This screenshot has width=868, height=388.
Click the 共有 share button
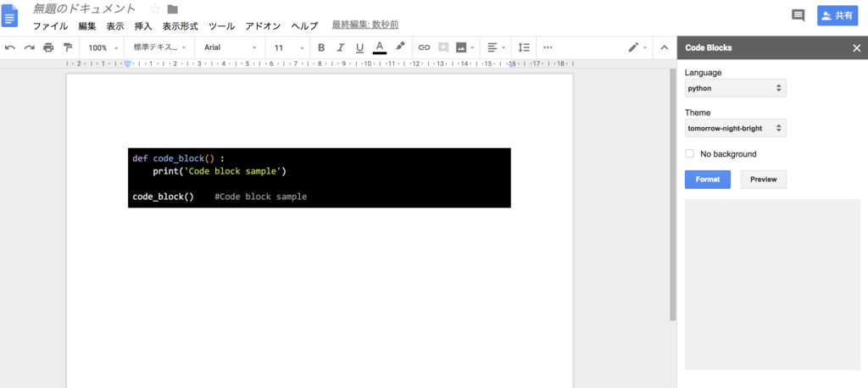[x=837, y=15]
